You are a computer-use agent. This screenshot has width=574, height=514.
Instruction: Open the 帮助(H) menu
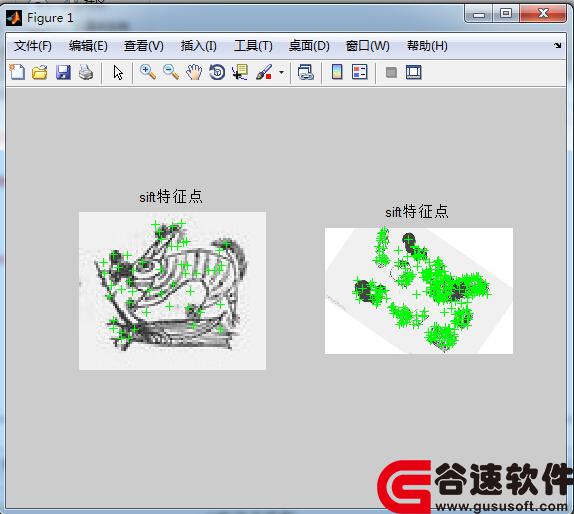click(427, 46)
